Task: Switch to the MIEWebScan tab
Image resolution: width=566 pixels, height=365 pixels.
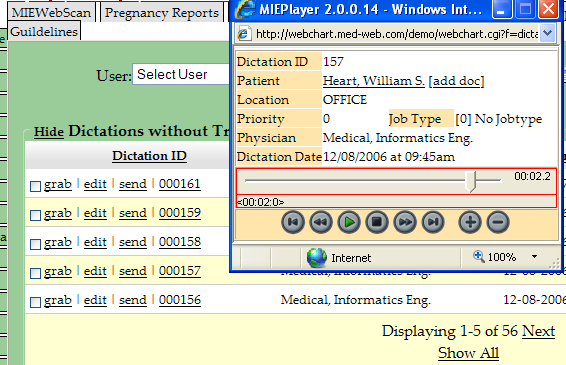Action: click(51, 13)
